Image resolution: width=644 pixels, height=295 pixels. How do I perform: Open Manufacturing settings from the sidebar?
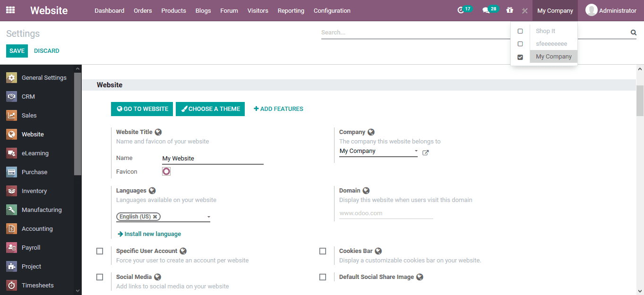(x=11, y=210)
